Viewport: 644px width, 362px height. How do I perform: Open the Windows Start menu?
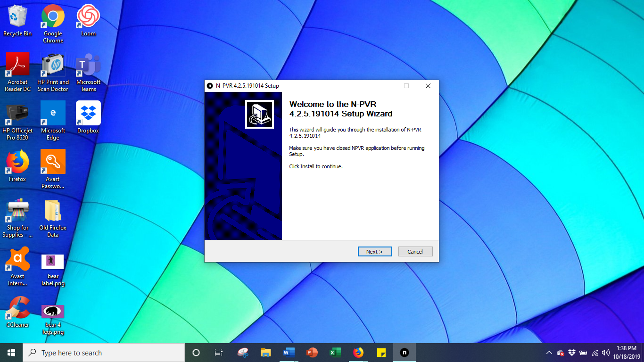tap(11, 353)
